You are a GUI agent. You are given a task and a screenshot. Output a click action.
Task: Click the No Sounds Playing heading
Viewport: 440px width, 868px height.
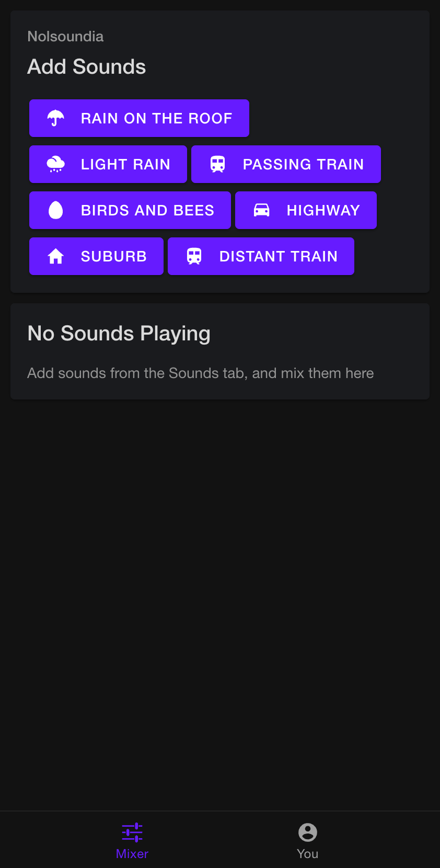pyautogui.click(x=119, y=334)
